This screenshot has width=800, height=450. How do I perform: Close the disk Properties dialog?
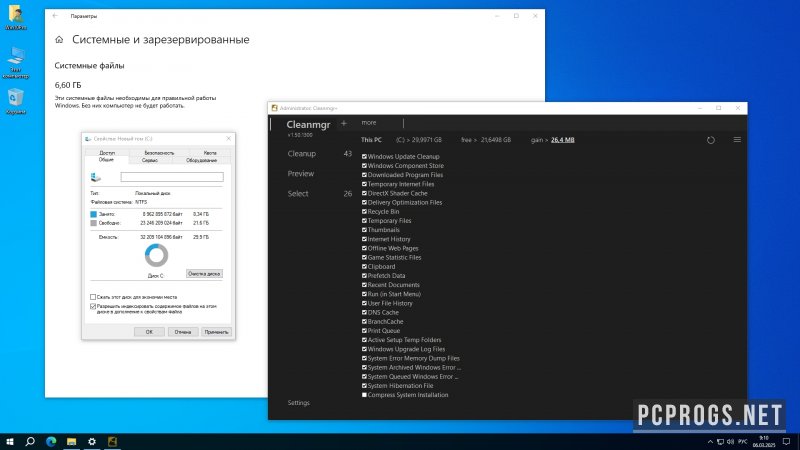(229, 138)
